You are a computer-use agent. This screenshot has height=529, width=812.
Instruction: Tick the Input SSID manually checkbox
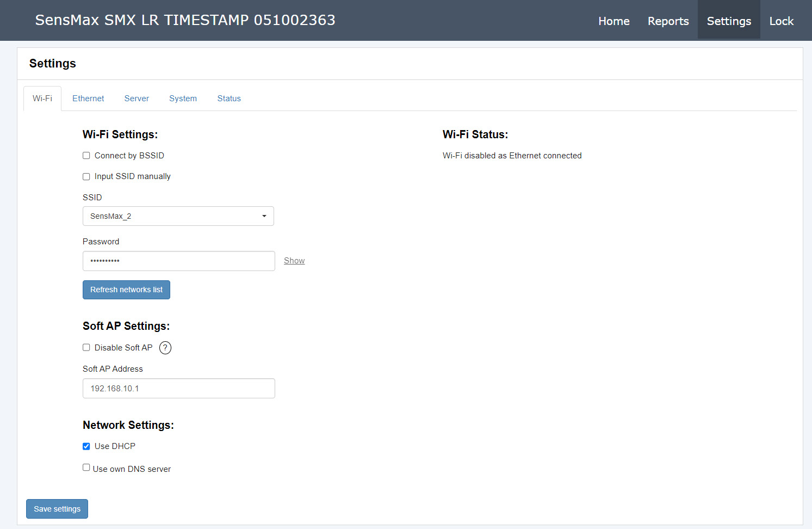coord(86,176)
